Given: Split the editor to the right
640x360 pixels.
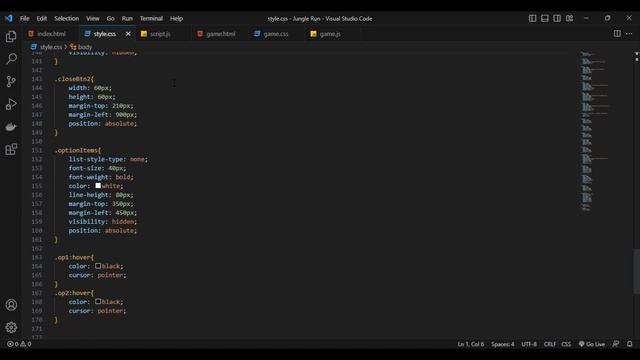Looking at the screenshot, I should pyautogui.click(x=617, y=34).
